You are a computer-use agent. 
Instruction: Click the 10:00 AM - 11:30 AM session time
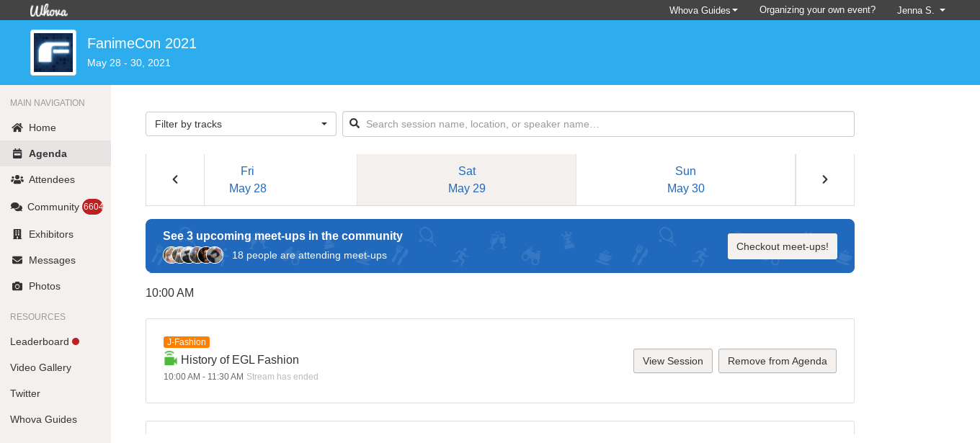[x=203, y=377]
